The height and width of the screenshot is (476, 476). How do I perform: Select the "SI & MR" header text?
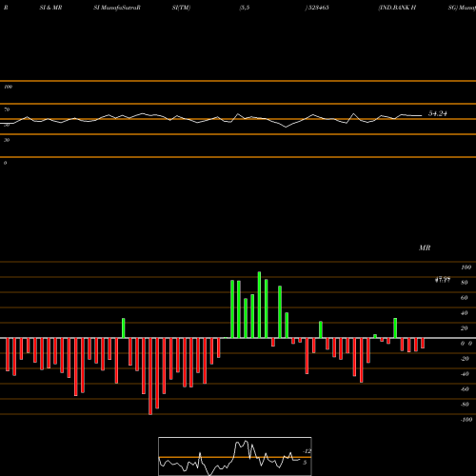pyautogui.click(x=50, y=8)
